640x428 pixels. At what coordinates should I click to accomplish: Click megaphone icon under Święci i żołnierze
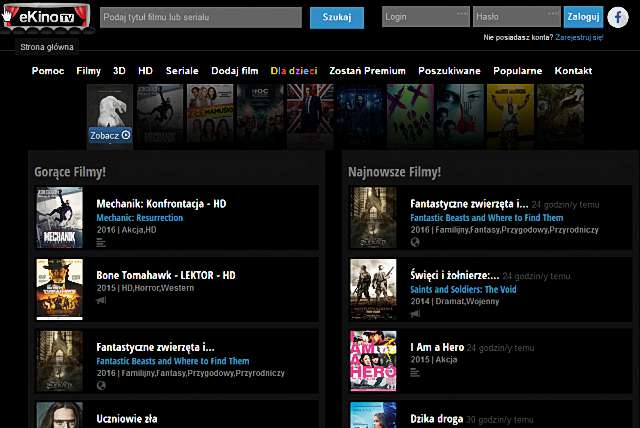point(415,314)
